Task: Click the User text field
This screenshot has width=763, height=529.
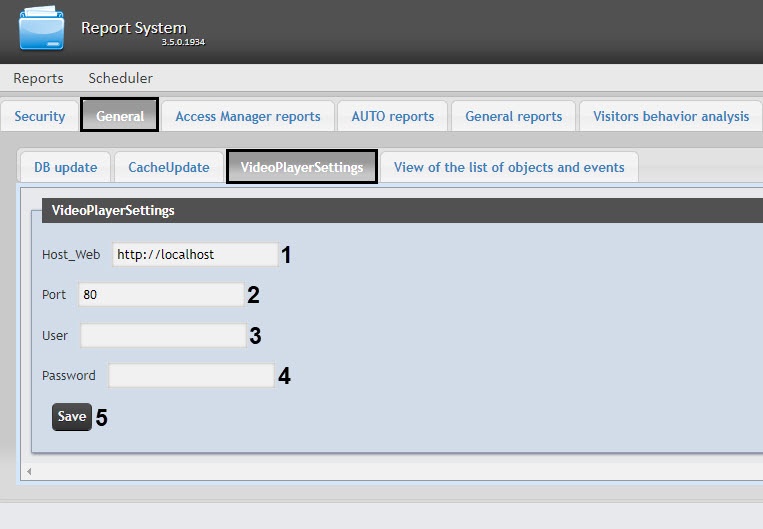Action: [x=163, y=336]
